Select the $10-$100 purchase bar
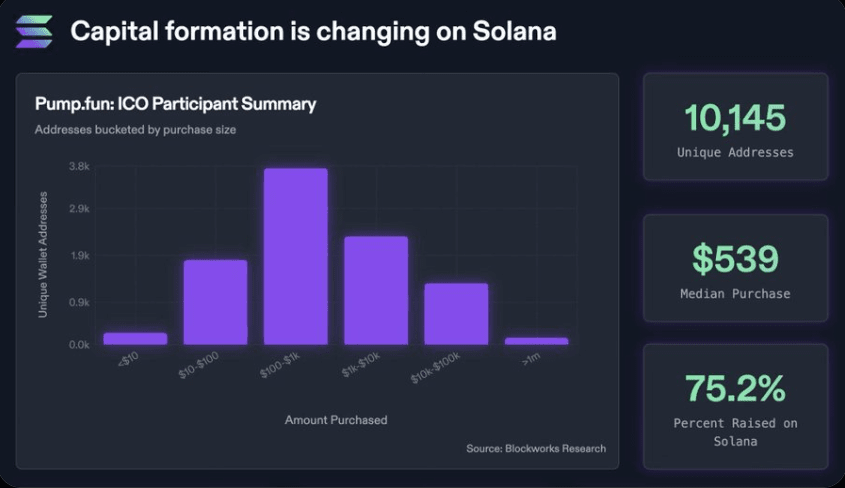The image size is (845, 488). [x=216, y=302]
